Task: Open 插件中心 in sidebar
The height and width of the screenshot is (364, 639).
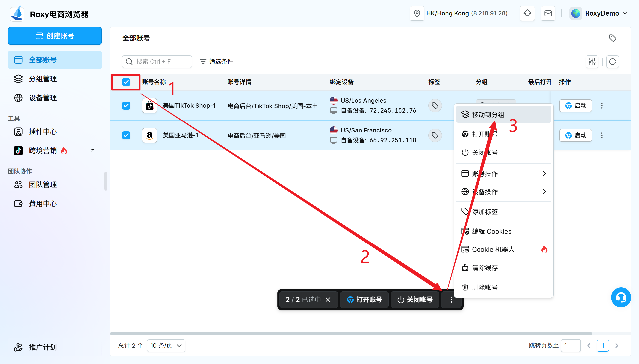Action: [55, 132]
